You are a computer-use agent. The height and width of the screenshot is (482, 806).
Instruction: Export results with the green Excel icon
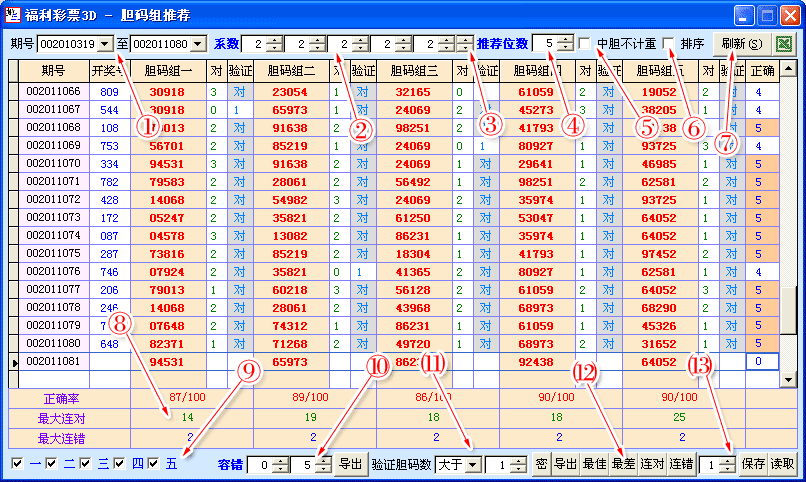pyautogui.click(x=784, y=44)
